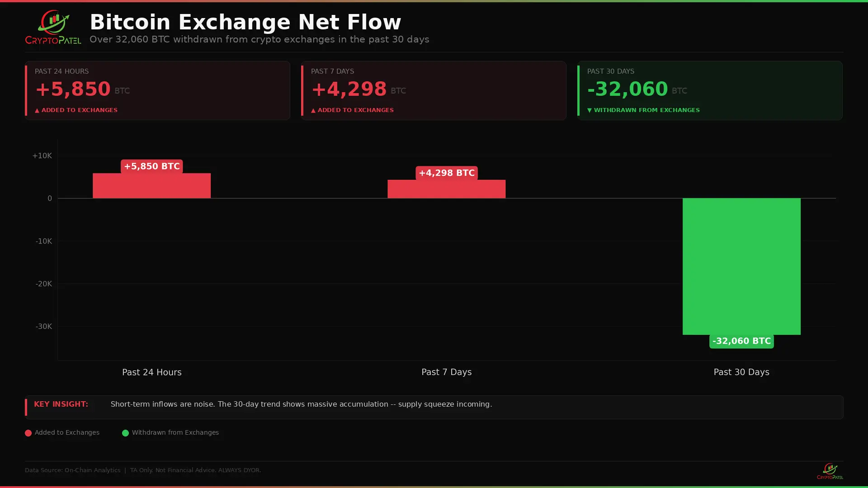Click the Data Source On-Chain Analytics footer text
Screen dimensions: 868x488
[72, 470]
